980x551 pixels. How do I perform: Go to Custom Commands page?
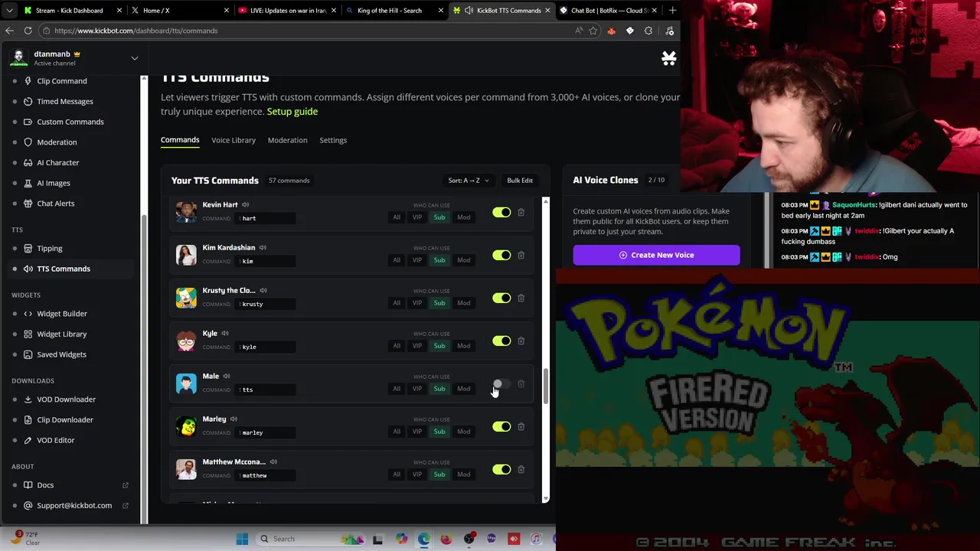click(x=70, y=122)
